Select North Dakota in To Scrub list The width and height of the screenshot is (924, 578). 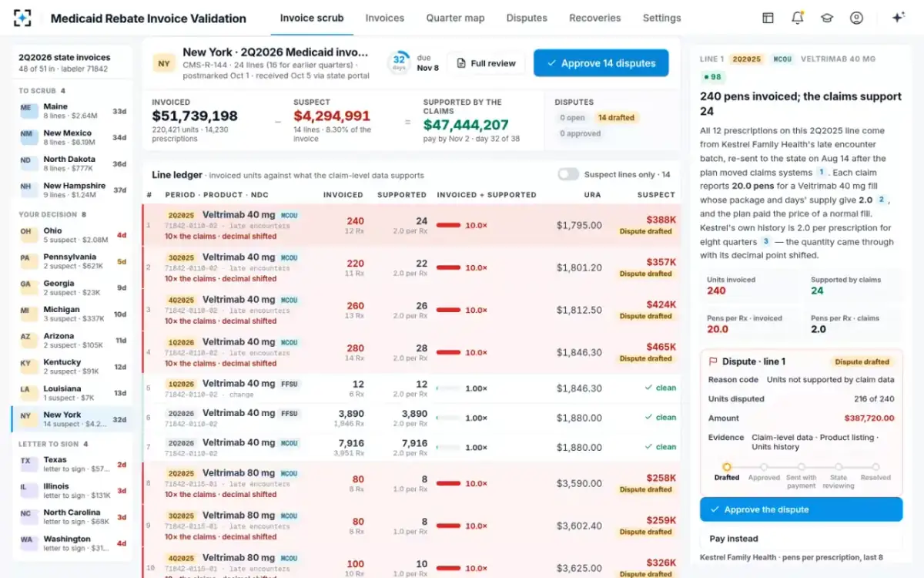click(x=73, y=163)
